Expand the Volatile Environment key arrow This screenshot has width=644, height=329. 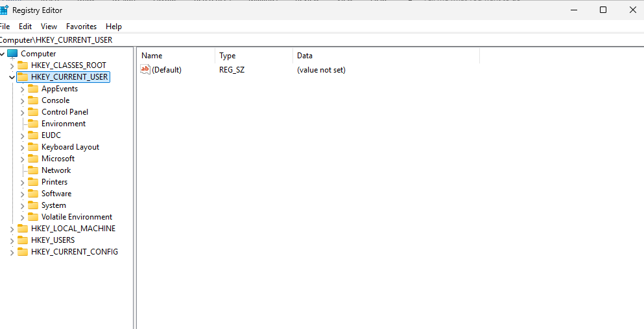23,217
